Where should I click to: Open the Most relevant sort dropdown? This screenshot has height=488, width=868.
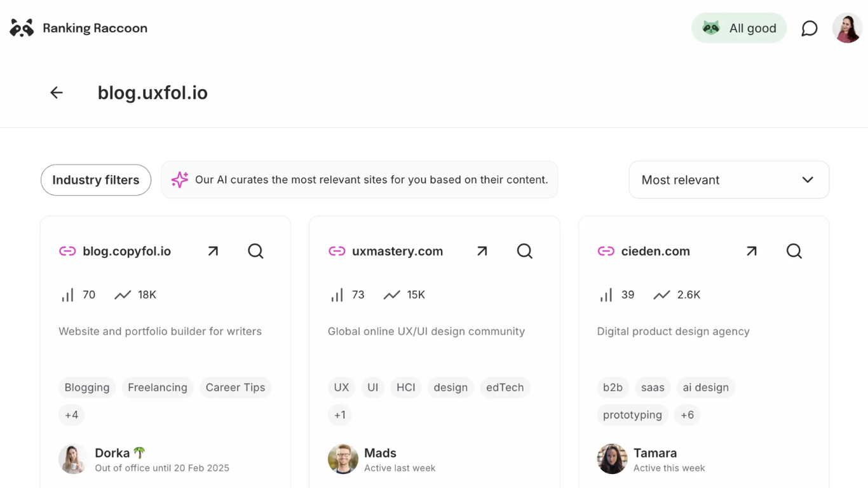point(729,180)
